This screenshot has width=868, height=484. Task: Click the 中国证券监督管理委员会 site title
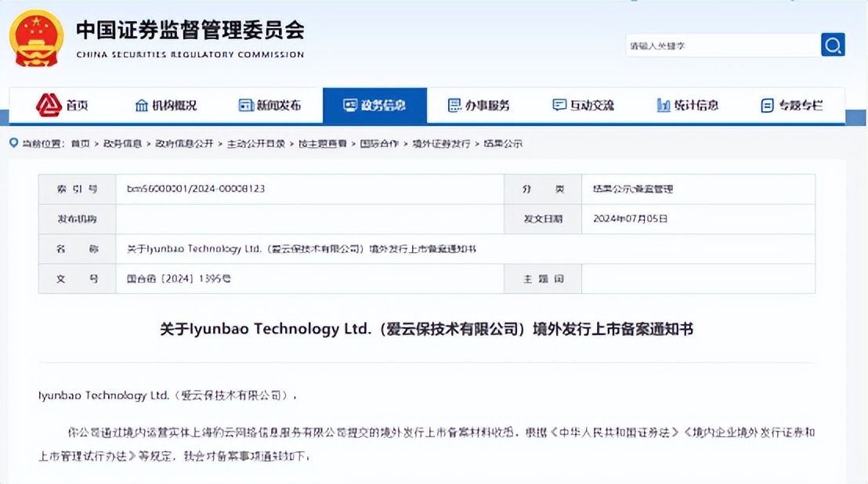[x=190, y=30]
